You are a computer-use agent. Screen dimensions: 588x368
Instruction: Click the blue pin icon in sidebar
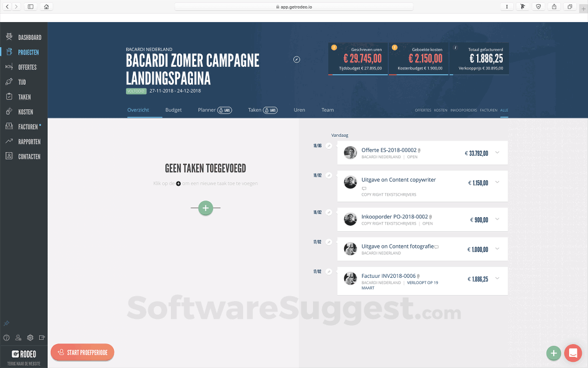[6, 323]
